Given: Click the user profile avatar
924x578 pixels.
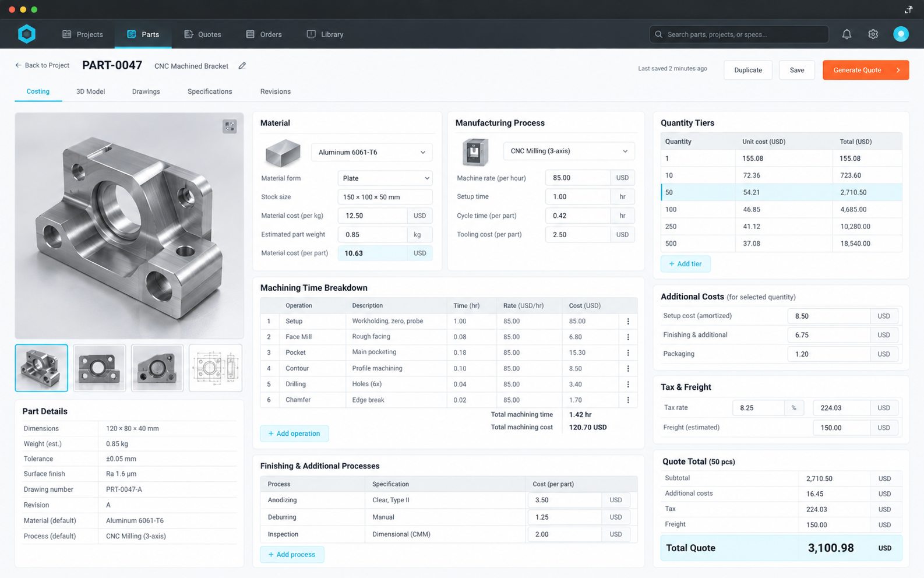Looking at the screenshot, I should pos(901,34).
